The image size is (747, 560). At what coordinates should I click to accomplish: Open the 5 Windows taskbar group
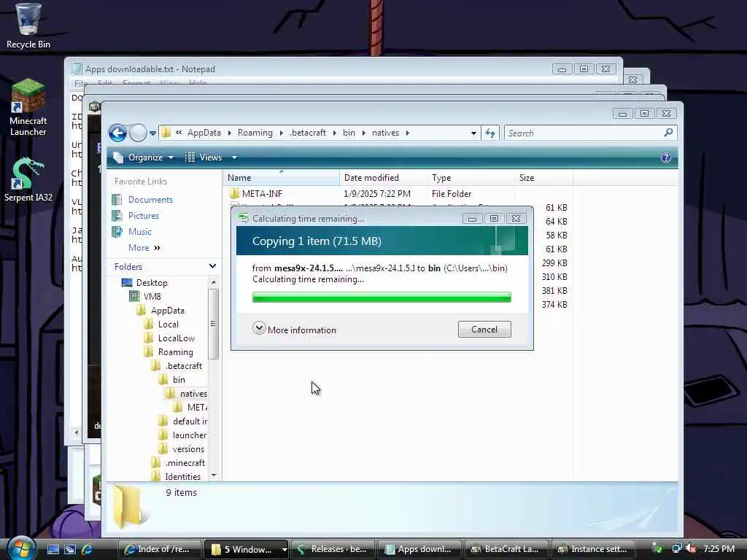tap(247, 549)
